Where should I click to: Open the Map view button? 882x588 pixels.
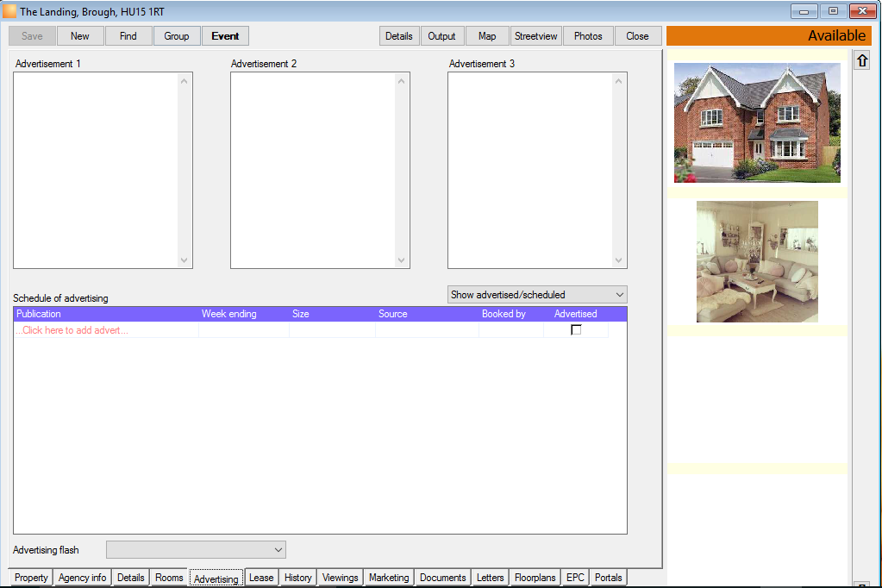(487, 36)
